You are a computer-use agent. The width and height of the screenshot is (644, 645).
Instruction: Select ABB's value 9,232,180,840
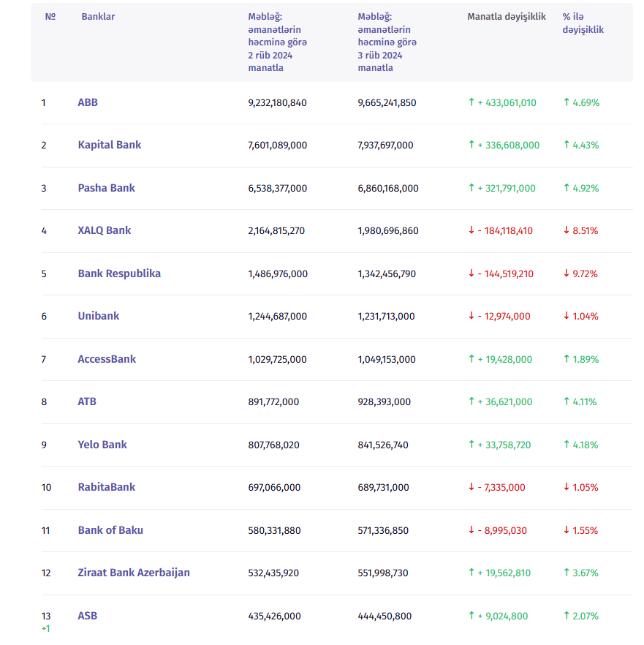(x=277, y=103)
